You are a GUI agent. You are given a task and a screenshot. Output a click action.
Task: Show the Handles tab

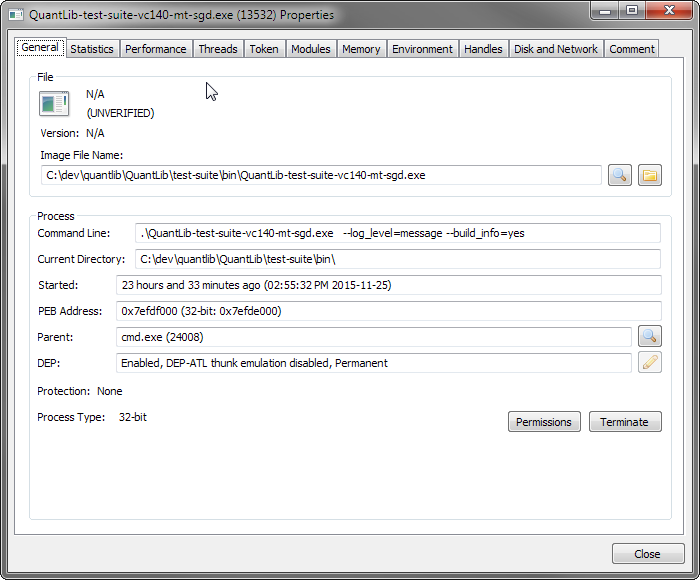(483, 49)
